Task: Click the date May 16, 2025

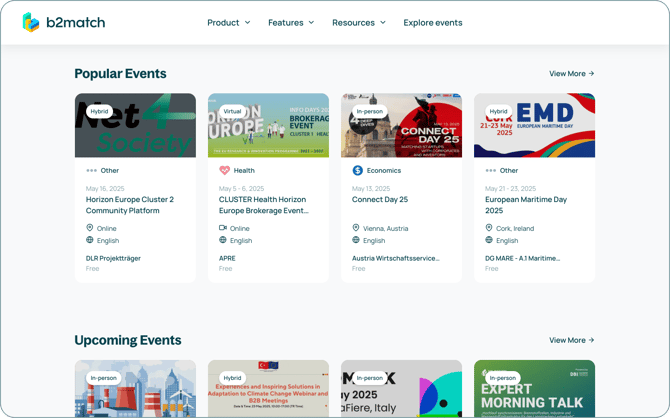Action: [105, 188]
